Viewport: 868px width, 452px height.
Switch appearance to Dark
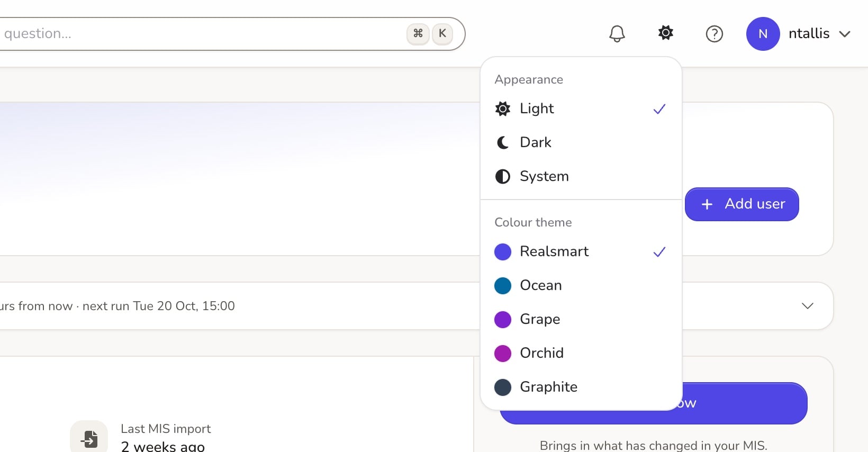581,142
